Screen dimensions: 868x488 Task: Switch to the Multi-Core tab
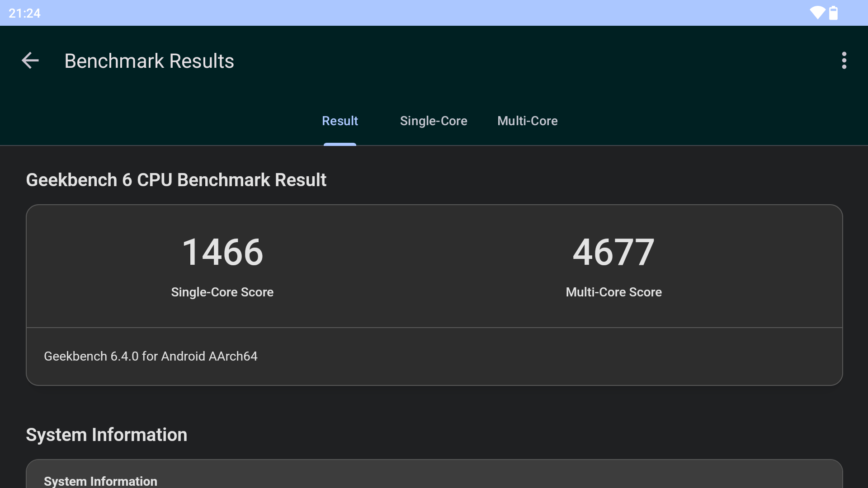tap(528, 121)
